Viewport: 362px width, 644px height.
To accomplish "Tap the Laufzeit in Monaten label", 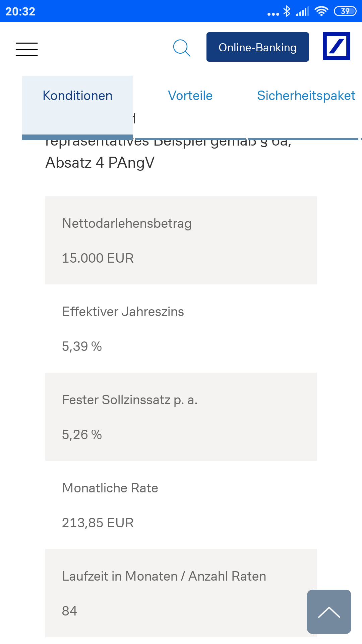I will coord(164,576).
